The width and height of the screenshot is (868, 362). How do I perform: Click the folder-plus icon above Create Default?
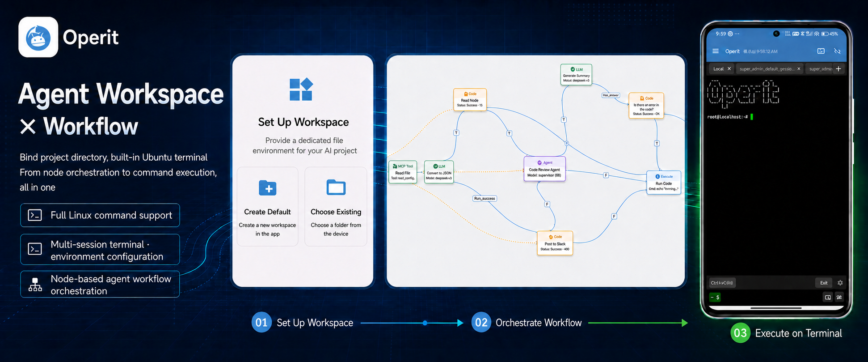tap(268, 188)
